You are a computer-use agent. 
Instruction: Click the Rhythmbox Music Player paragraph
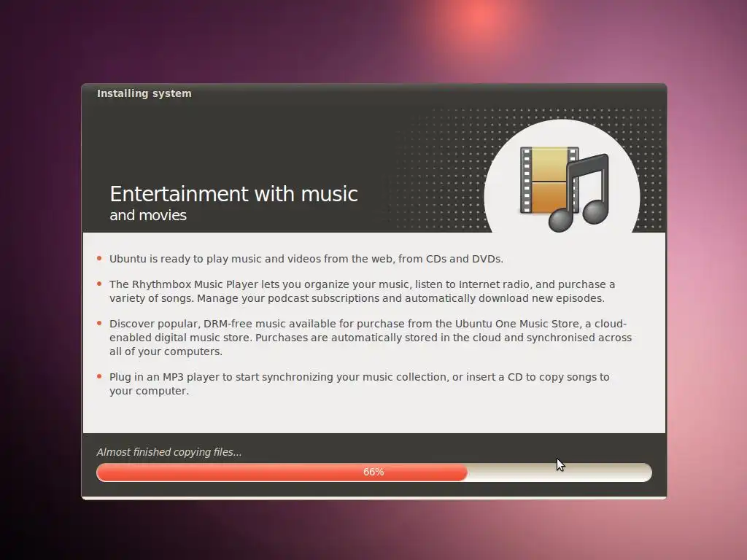(x=362, y=291)
